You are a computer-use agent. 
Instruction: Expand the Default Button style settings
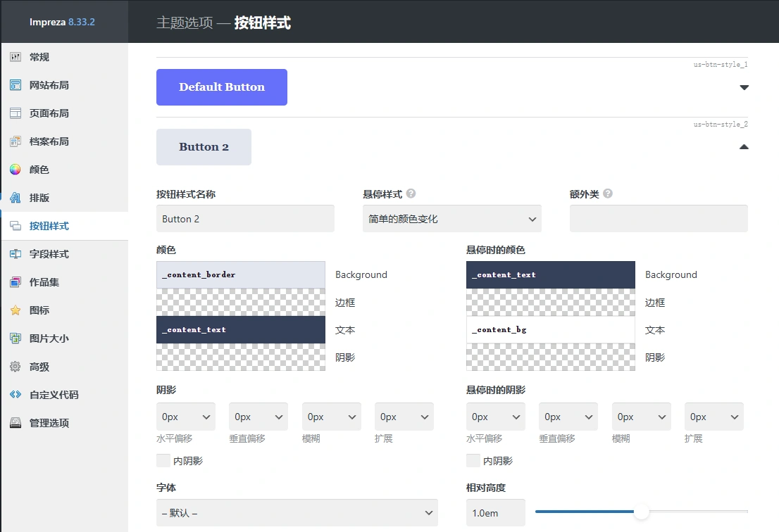[744, 86]
